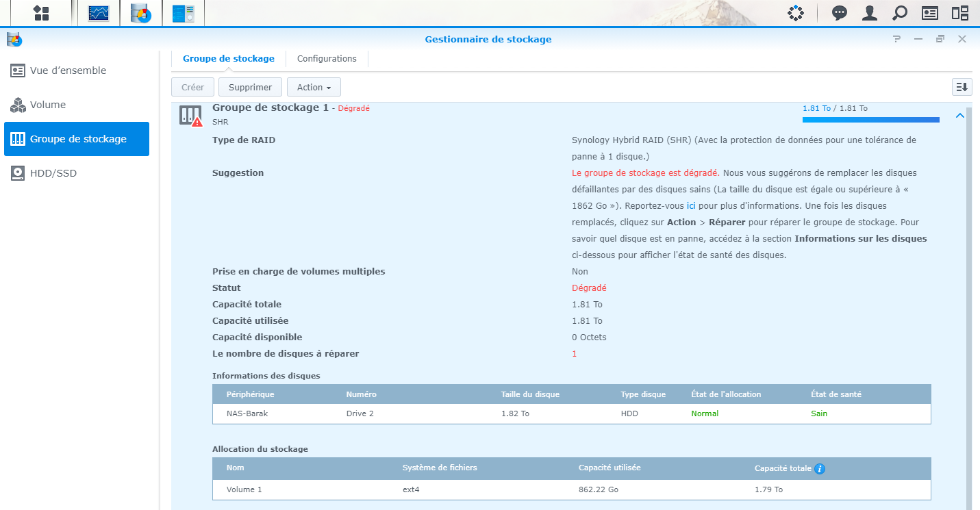Open the DSM main menu grid icon
The image size is (980, 510).
pos(41,13)
